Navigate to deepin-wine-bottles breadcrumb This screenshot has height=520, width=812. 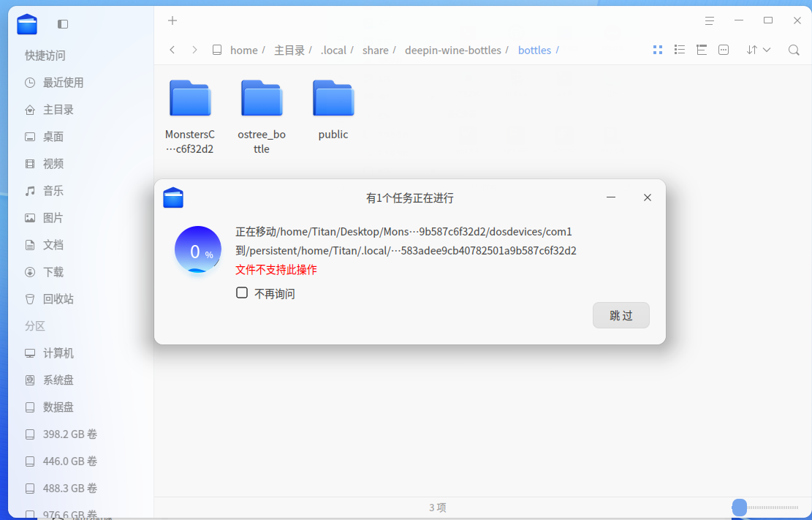[x=453, y=50]
